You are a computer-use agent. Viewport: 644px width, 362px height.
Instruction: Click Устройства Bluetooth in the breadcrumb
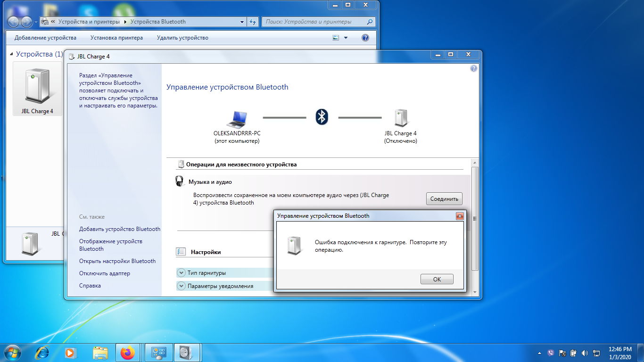click(x=158, y=22)
